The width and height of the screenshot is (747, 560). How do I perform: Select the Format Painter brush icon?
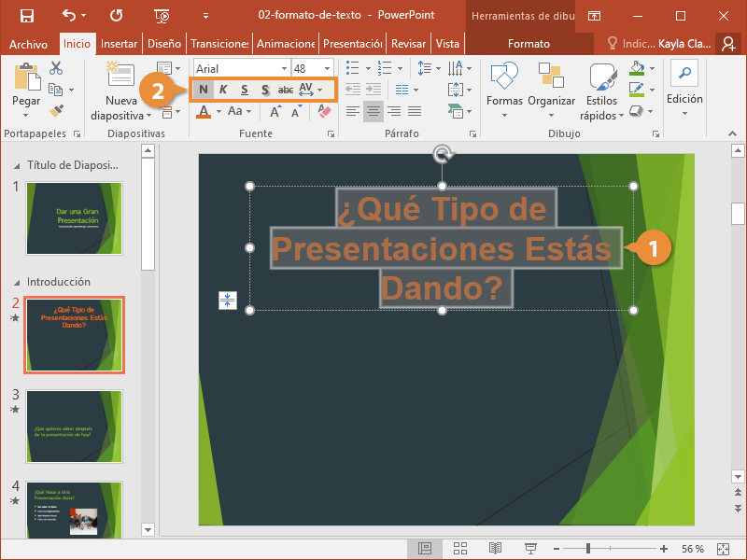(x=56, y=111)
